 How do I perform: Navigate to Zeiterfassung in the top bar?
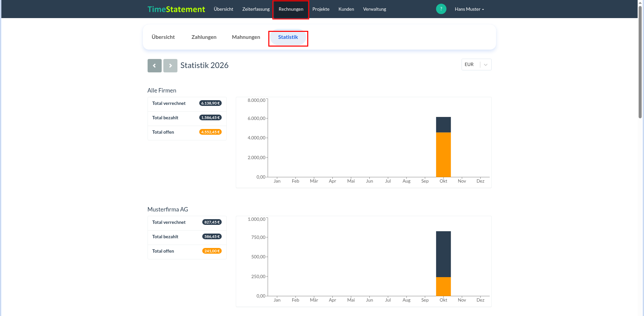click(256, 9)
